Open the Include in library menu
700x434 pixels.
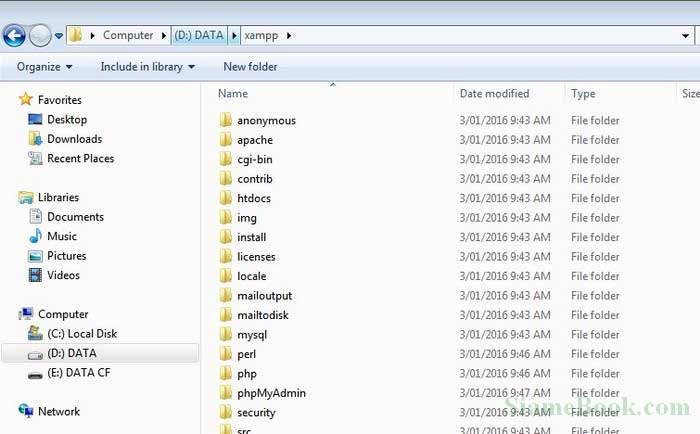click(x=148, y=67)
